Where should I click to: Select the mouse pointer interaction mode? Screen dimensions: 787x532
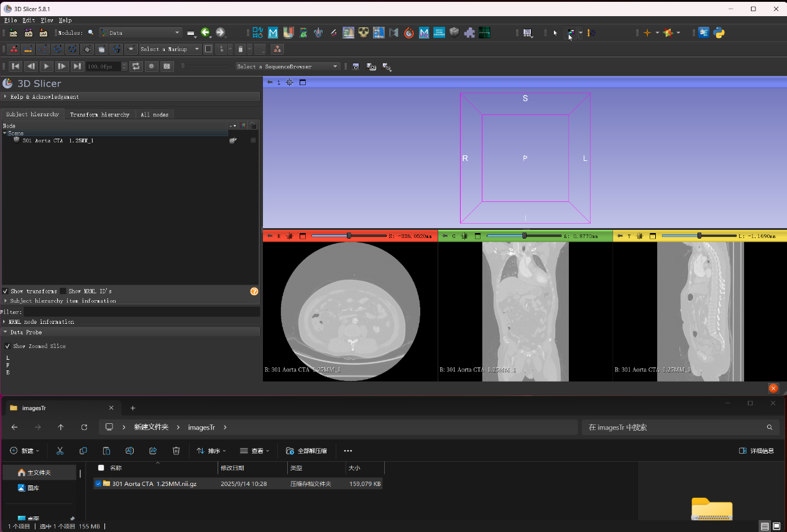[x=555, y=32]
